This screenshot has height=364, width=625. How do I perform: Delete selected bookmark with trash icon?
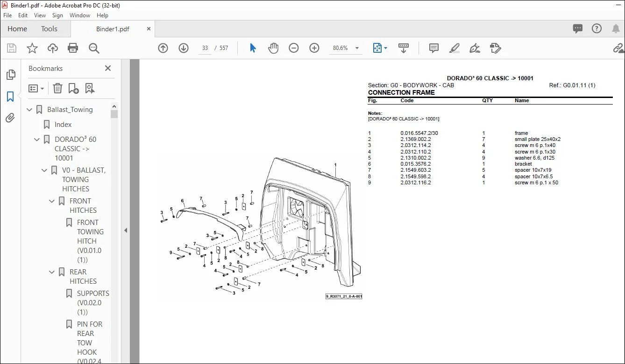[57, 88]
